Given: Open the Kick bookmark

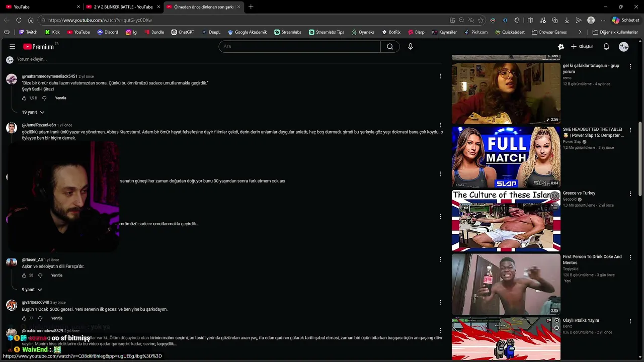Looking at the screenshot, I should pos(52,32).
